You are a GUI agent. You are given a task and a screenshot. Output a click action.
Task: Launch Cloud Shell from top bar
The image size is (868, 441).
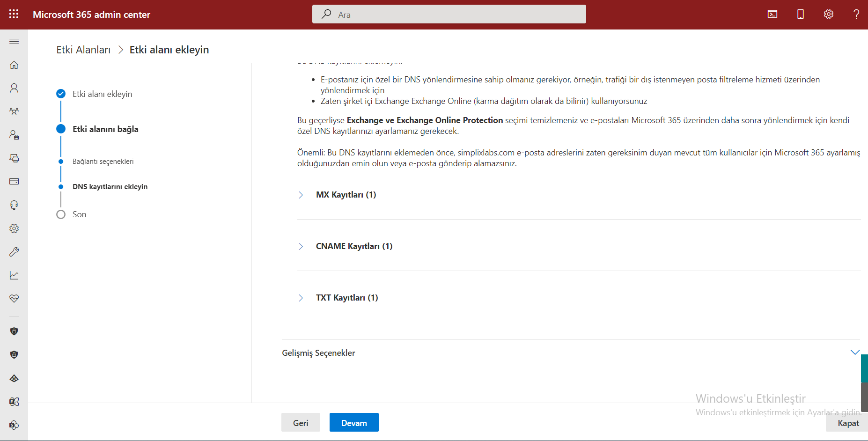(x=772, y=14)
